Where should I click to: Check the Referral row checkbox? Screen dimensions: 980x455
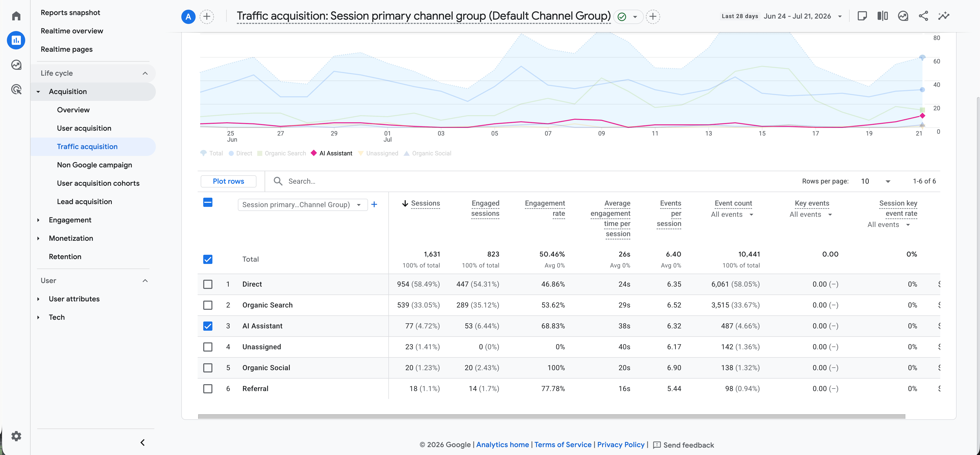tap(208, 389)
